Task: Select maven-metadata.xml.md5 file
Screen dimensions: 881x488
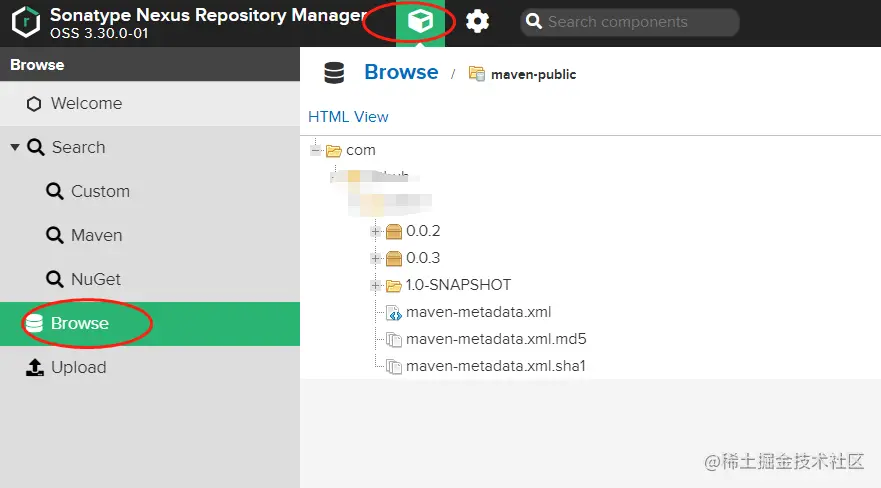Action: click(496, 339)
